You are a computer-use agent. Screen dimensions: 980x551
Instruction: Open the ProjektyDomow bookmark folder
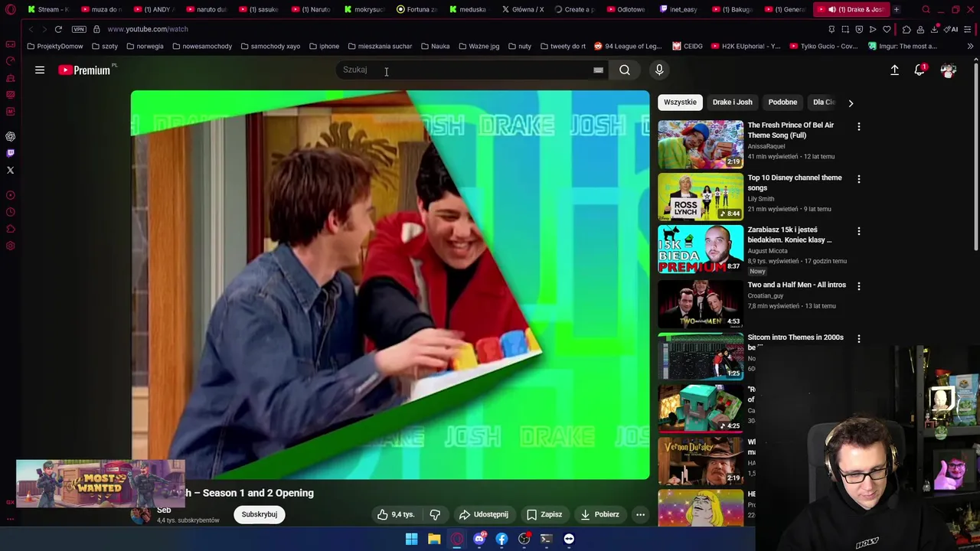point(55,46)
